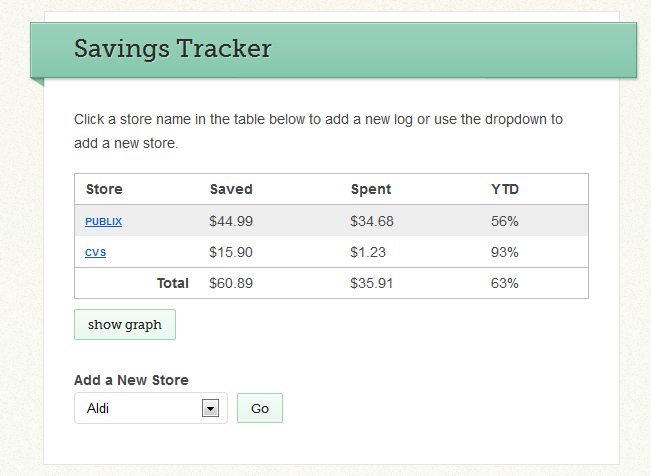Click the YTD column header
This screenshot has height=476, width=651.
coord(505,189)
